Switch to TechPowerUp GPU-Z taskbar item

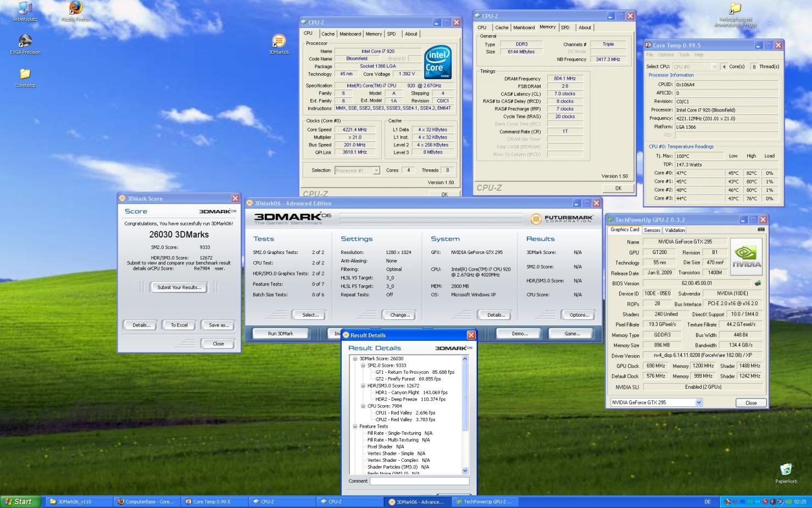pyautogui.click(x=485, y=501)
